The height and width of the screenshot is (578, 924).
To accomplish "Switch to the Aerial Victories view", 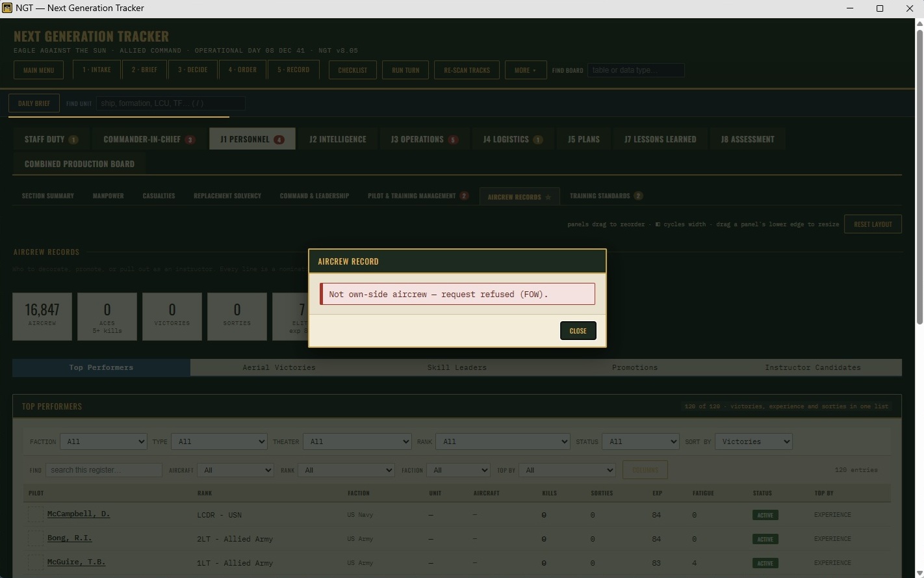I will (279, 368).
